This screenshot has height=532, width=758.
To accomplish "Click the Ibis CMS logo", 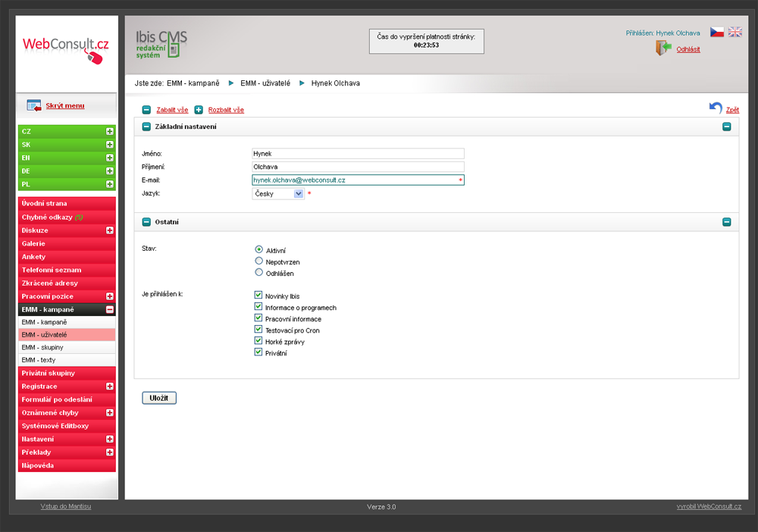I will pos(161,44).
